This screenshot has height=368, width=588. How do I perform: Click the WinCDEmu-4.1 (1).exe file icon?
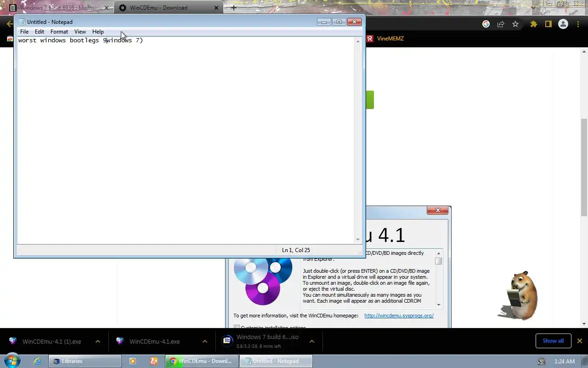[13, 341]
